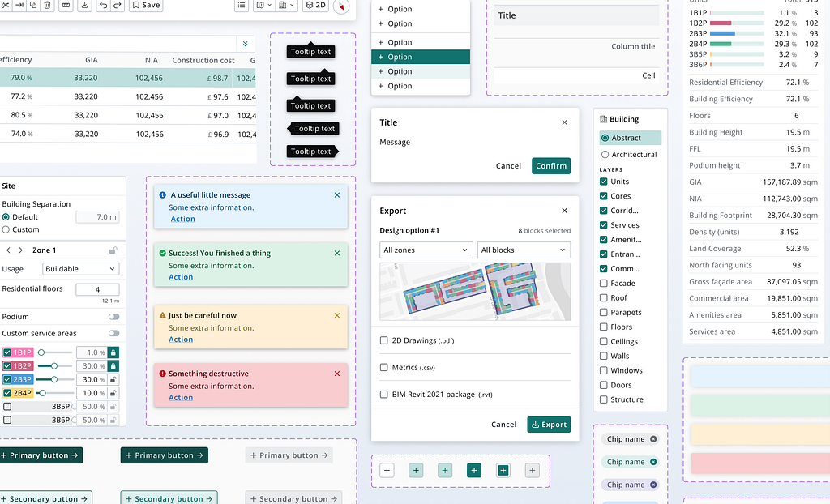Select the Cut (scissors) tool

click(6, 6)
